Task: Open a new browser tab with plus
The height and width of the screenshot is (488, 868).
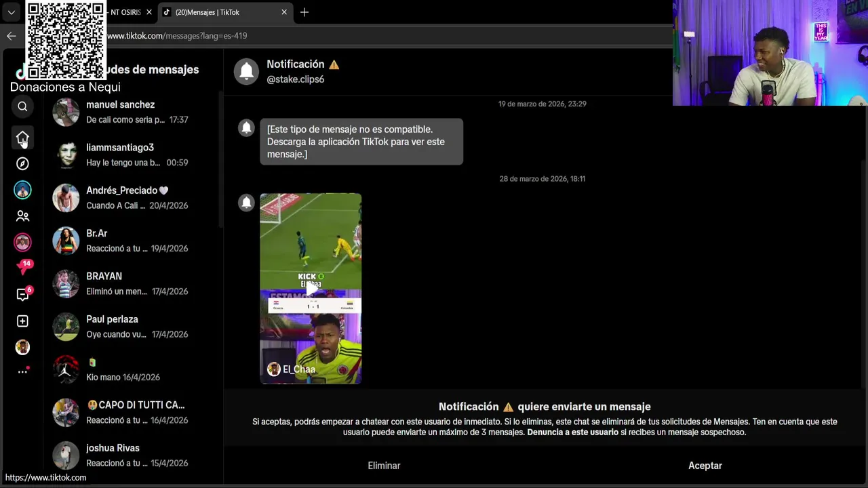Action: [x=304, y=12]
